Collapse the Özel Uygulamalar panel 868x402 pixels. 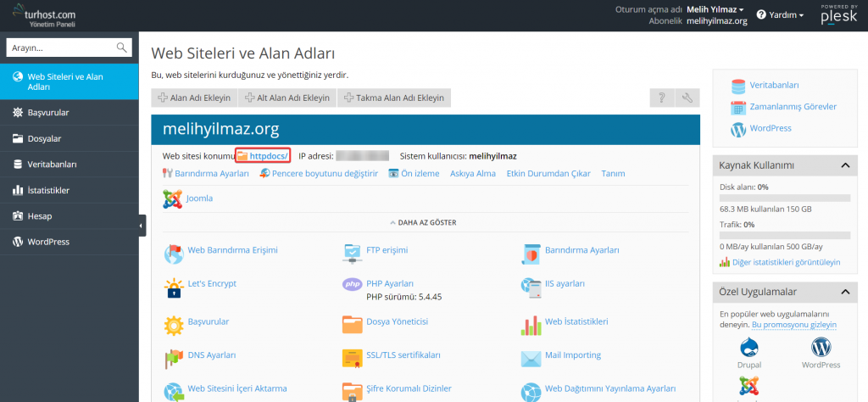click(x=844, y=292)
